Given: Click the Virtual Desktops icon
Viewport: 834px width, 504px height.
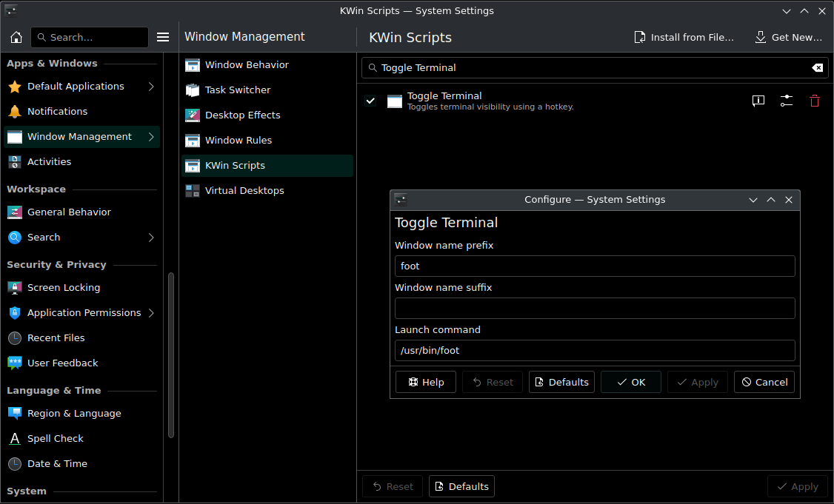Looking at the screenshot, I should 193,191.
